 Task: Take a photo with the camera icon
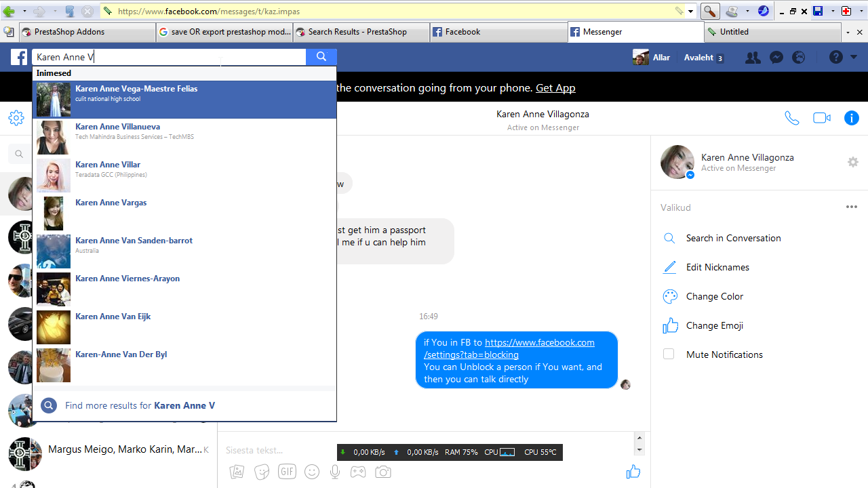[x=383, y=472]
